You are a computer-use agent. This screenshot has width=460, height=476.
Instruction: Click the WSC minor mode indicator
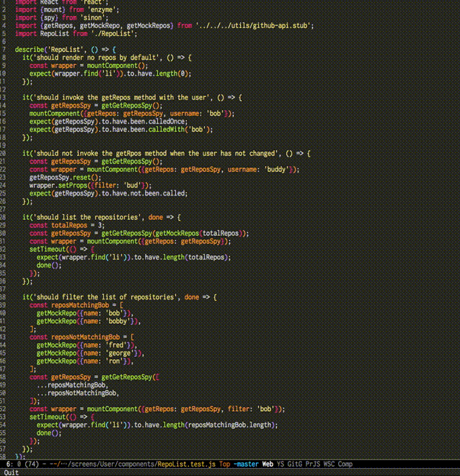point(329,464)
